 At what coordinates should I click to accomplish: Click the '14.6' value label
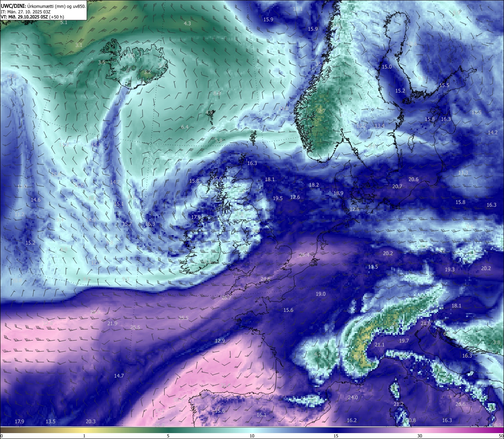(x=36, y=200)
